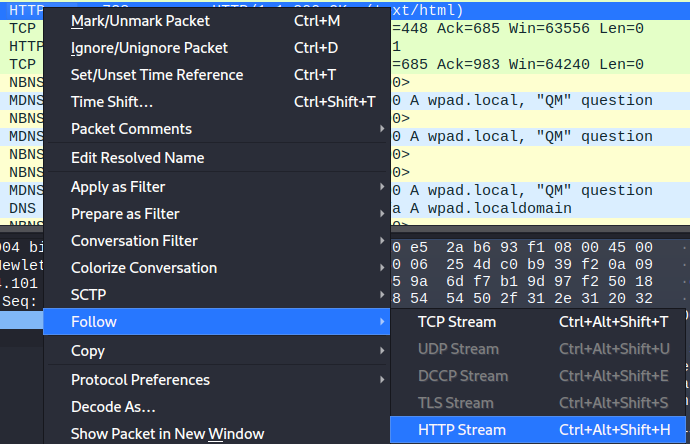Open the Copy submenu
Screen dimensions: 690x444
(x=88, y=351)
